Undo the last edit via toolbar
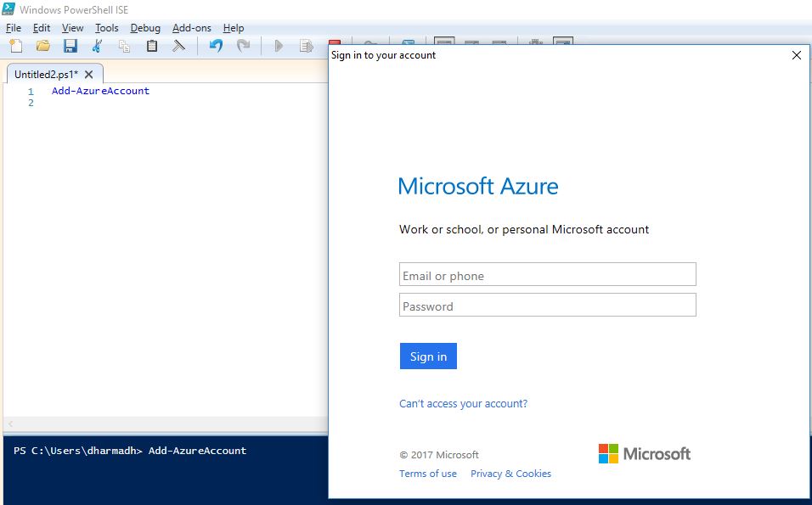 pos(216,46)
